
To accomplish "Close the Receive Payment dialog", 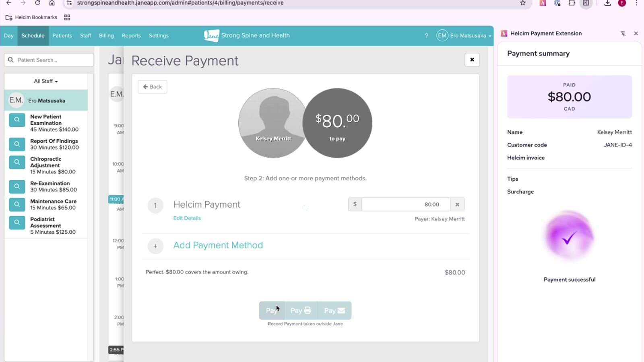I will (x=472, y=60).
